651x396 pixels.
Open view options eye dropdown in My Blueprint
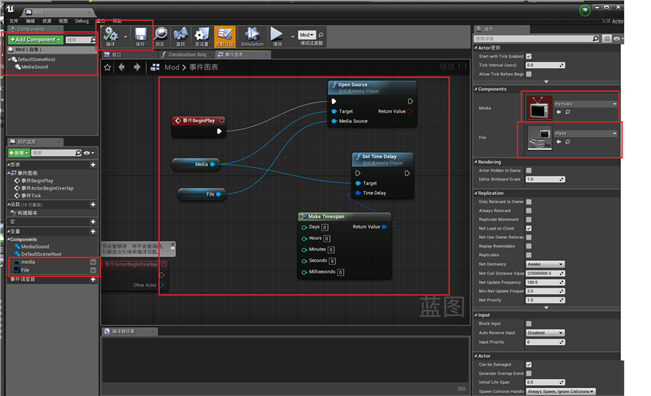coord(89,153)
